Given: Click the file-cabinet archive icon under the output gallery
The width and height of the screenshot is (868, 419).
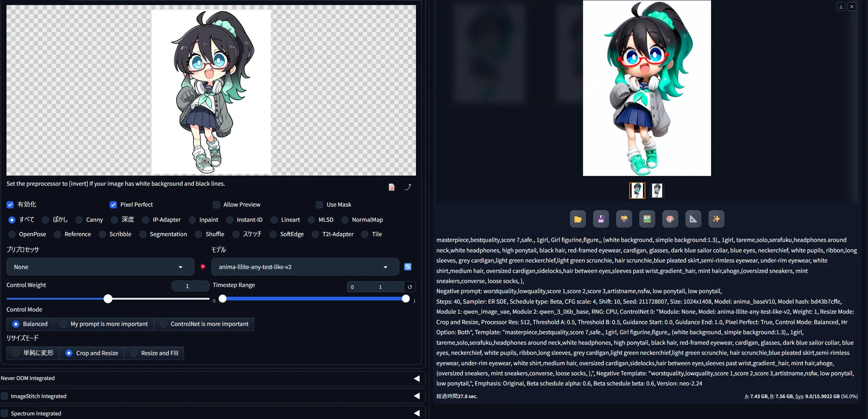Looking at the screenshot, I should coord(624,219).
